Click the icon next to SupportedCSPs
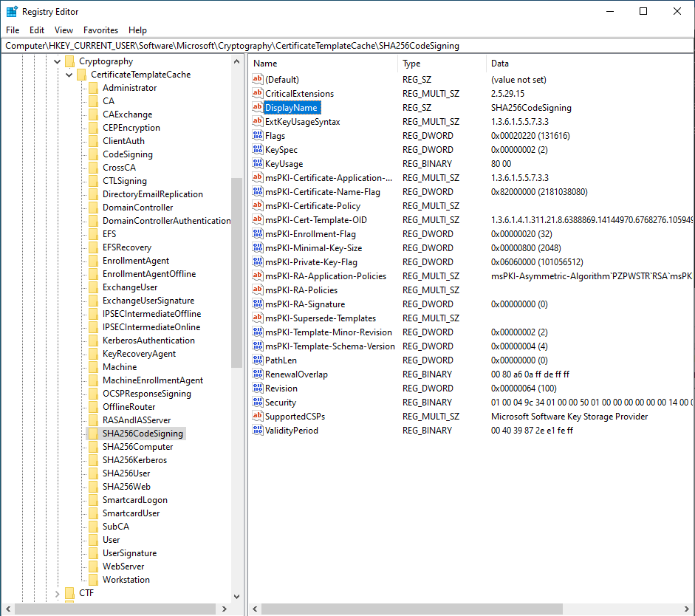Viewport: 695px width, 616px height. (258, 417)
